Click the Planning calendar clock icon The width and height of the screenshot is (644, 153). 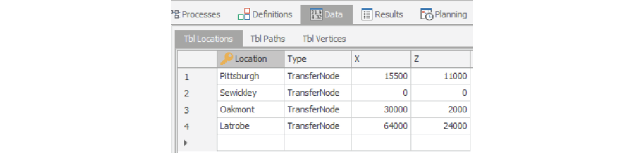(x=427, y=14)
